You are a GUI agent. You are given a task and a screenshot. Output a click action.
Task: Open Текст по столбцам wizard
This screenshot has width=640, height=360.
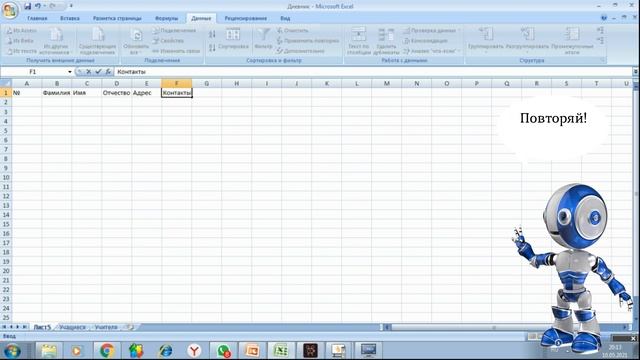(x=359, y=41)
